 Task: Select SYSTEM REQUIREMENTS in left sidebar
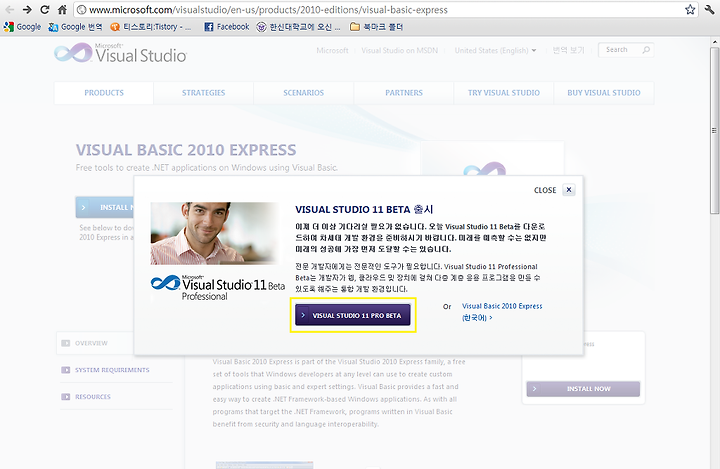pos(112,370)
